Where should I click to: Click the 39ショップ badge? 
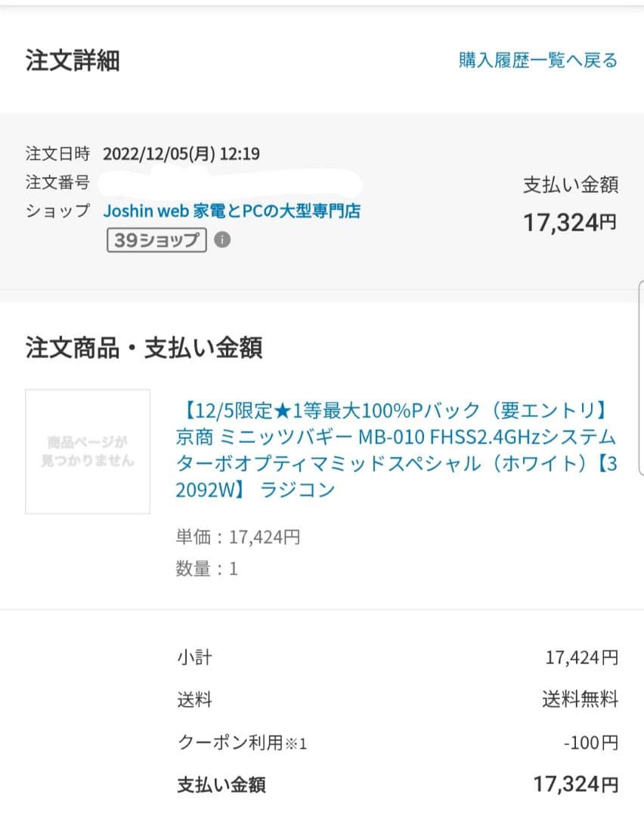[156, 240]
